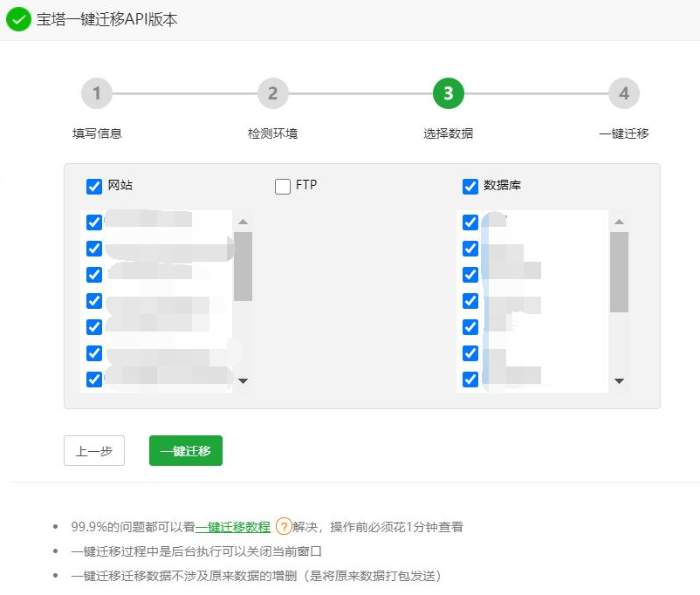Click step 4 一键迁移 circle

pos(624,93)
